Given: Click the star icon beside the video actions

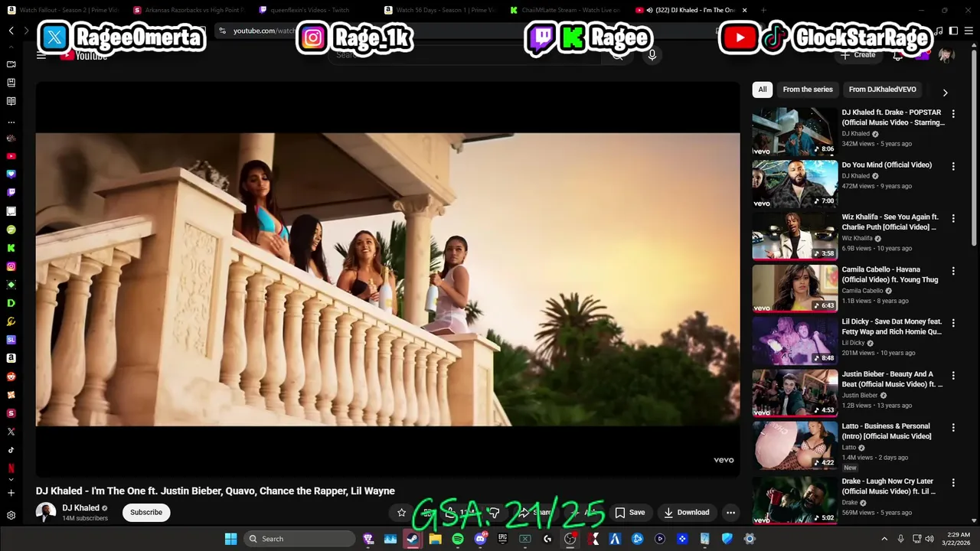Looking at the screenshot, I should pos(401,513).
